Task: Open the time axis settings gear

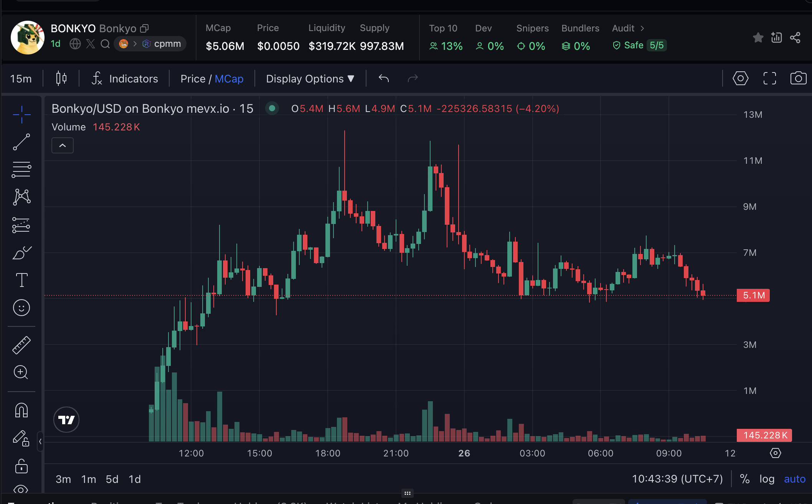Action: click(775, 453)
